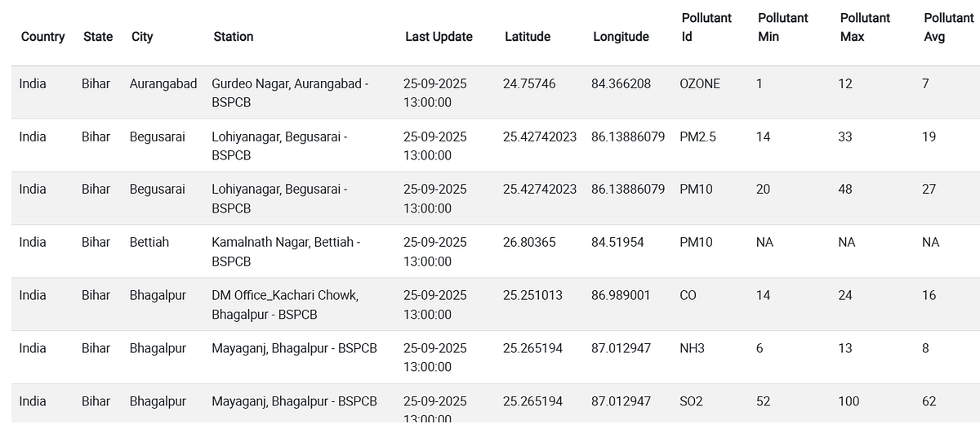The image size is (980, 425).
Task: Click the SO2 pollutant cell
Action: [x=691, y=401]
